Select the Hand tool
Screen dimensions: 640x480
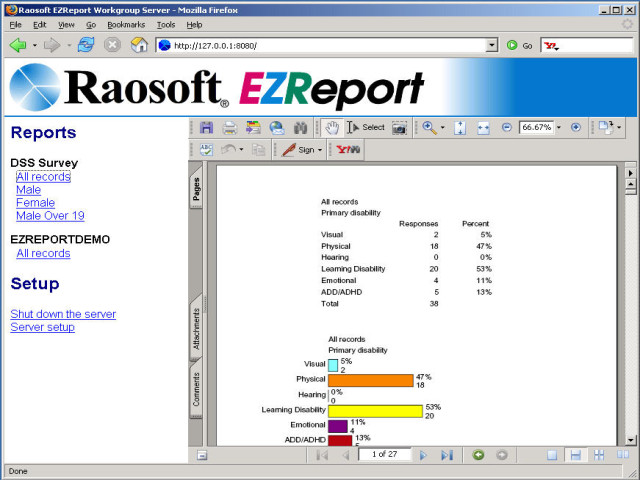pos(332,128)
